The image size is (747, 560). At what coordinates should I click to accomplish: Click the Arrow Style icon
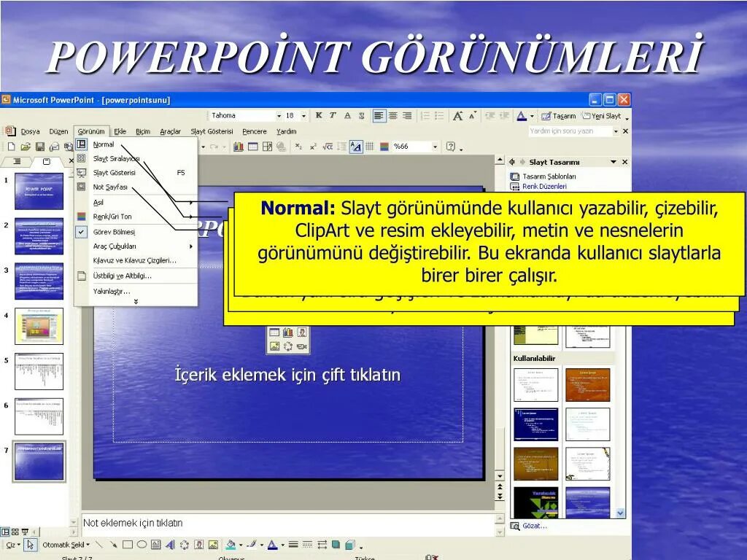point(322,544)
